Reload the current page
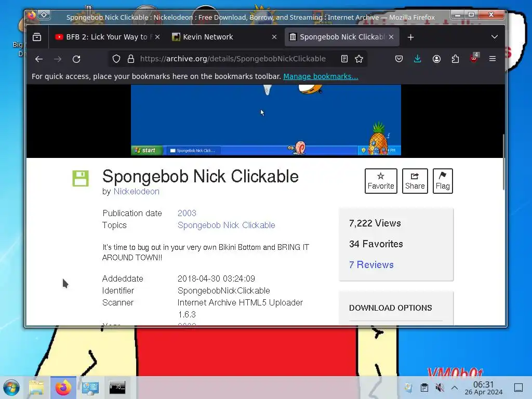Viewport: 532px width, 399px height. pos(76,59)
